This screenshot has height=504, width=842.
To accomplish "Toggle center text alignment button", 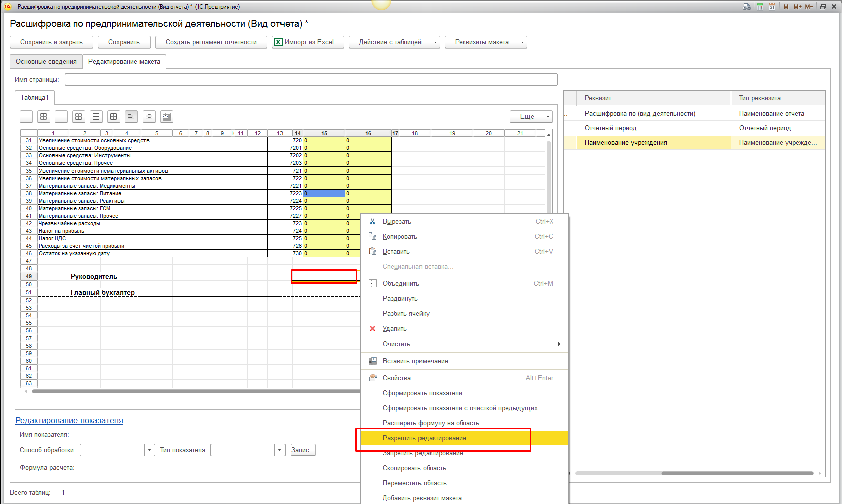I will pyautogui.click(x=149, y=117).
